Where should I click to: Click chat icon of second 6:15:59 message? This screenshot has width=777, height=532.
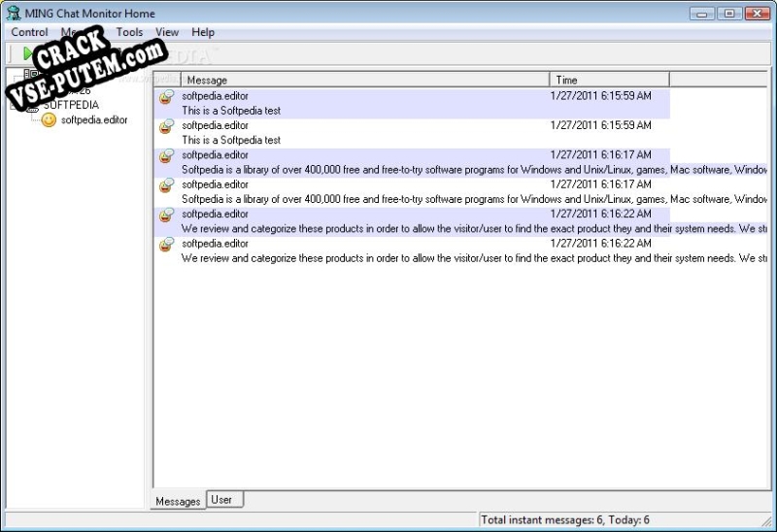(x=166, y=126)
